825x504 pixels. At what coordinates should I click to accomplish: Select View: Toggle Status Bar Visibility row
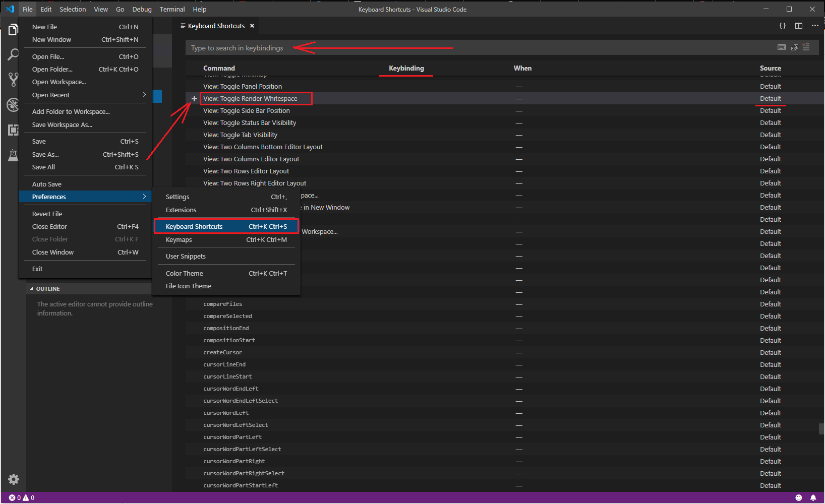(502, 123)
